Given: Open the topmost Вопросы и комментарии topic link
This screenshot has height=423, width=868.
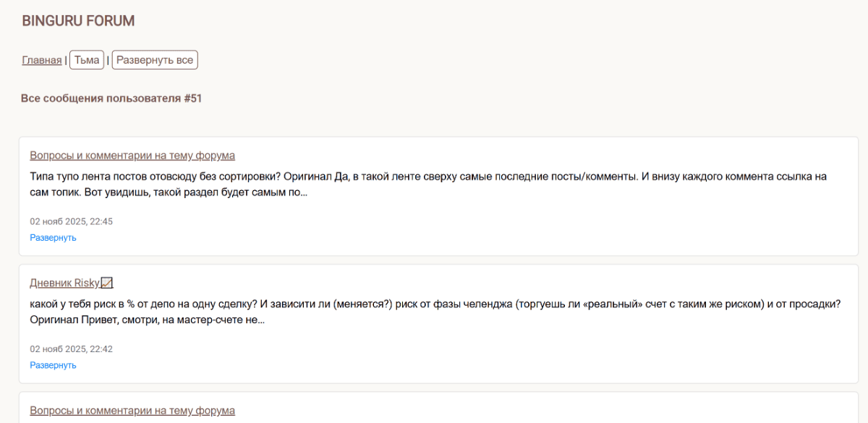Looking at the screenshot, I should (132, 155).
